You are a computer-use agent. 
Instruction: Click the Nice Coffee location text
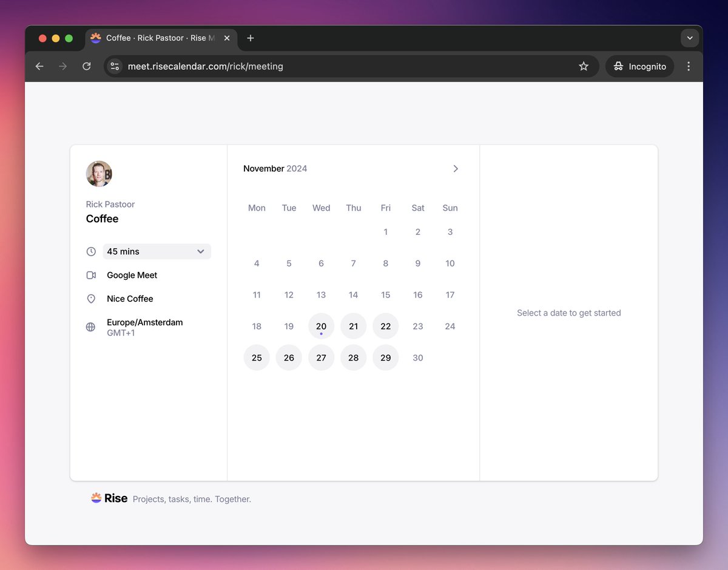point(130,299)
